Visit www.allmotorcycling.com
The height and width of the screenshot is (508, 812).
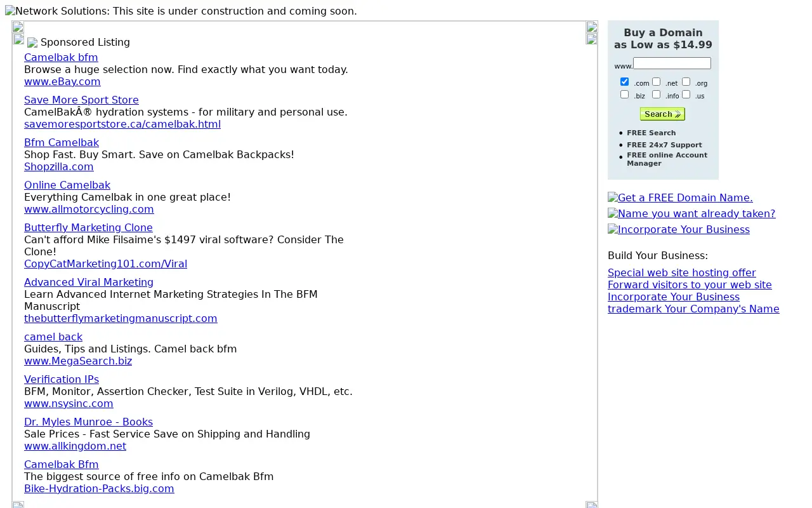click(x=89, y=210)
